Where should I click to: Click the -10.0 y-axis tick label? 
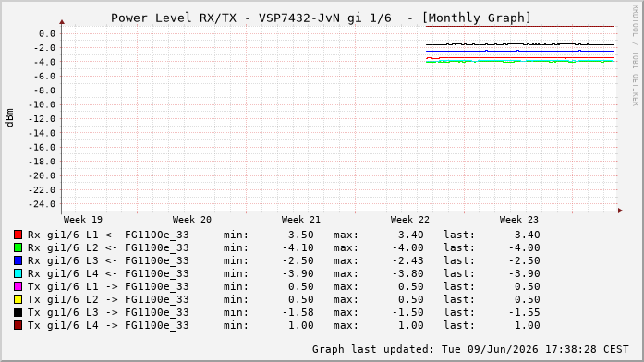point(42,104)
